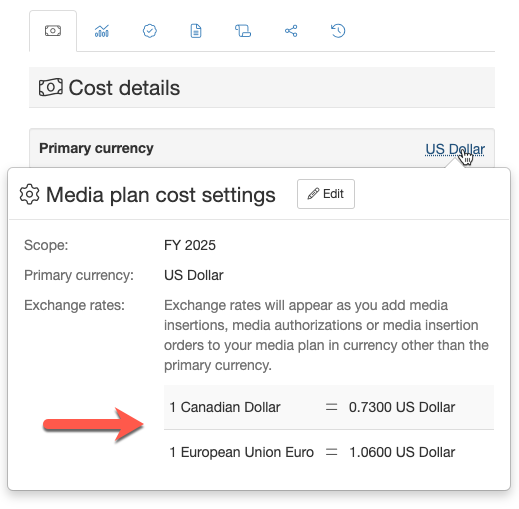
Task: Click the Media plan cost settings title
Action: point(161,195)
